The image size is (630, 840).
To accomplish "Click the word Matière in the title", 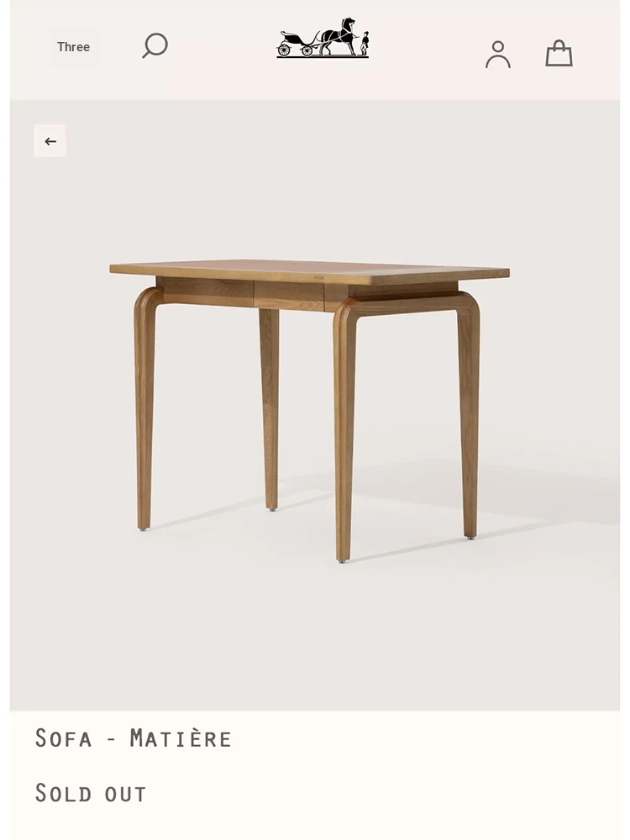I will [181, 738].
